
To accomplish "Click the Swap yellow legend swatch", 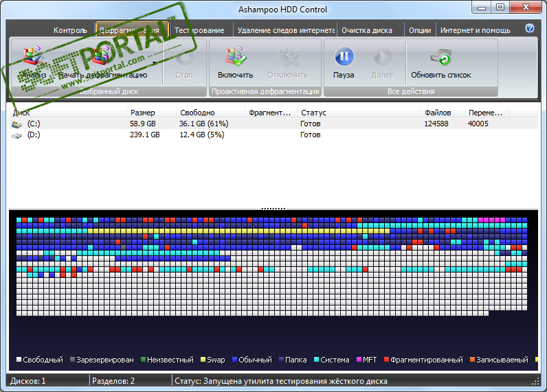I will pyautogui.click(x=203, y=359).
